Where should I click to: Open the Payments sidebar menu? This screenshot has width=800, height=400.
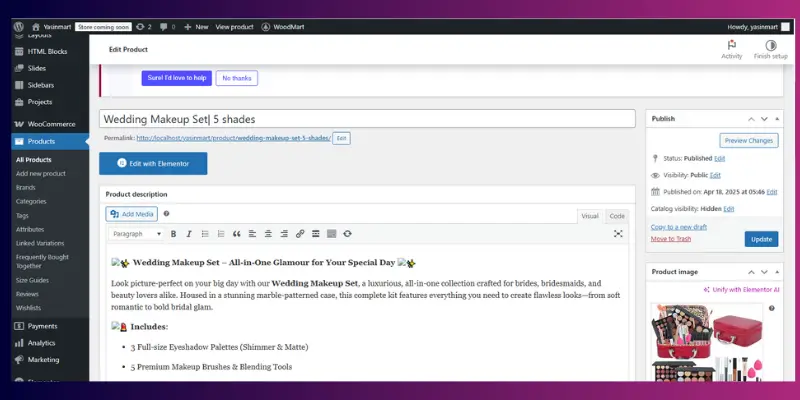[x=42, y=326]
